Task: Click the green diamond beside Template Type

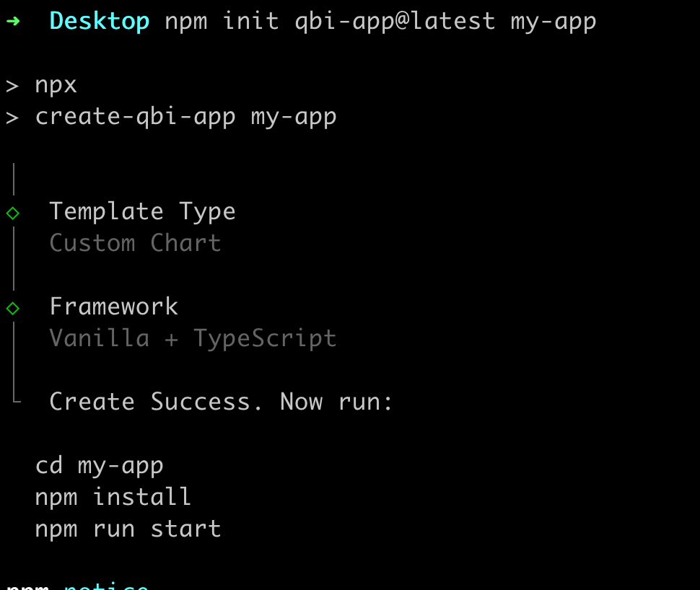Action: 13,213
